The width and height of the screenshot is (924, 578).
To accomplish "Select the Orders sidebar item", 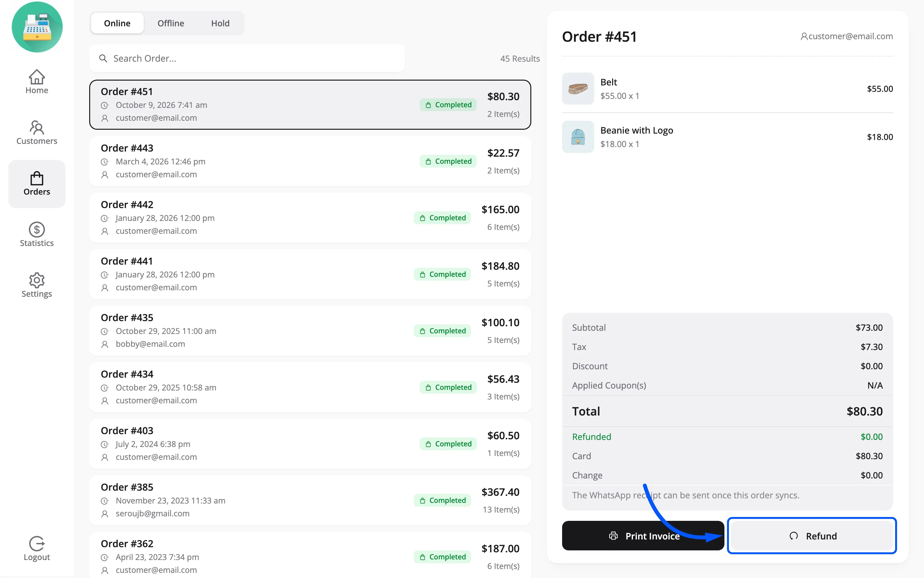I will pyautogui.click(x=37, y=184).
